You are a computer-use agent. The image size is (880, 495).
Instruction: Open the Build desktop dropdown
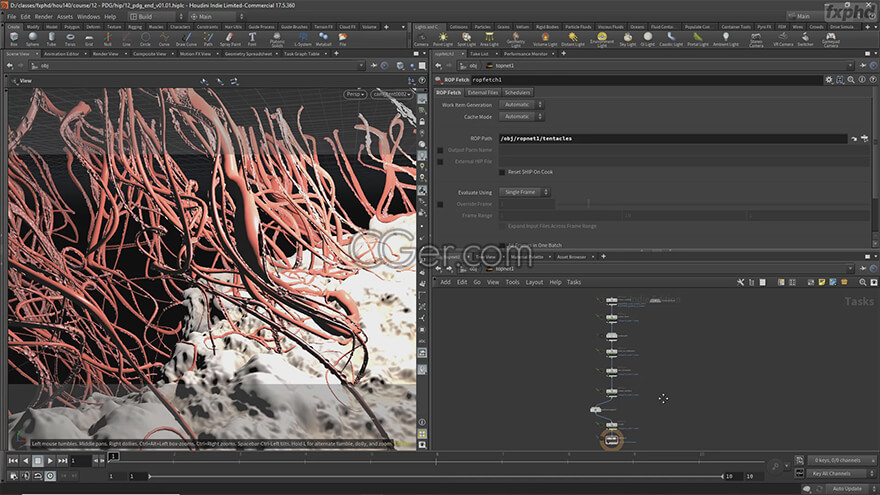(x=157, y=16)
